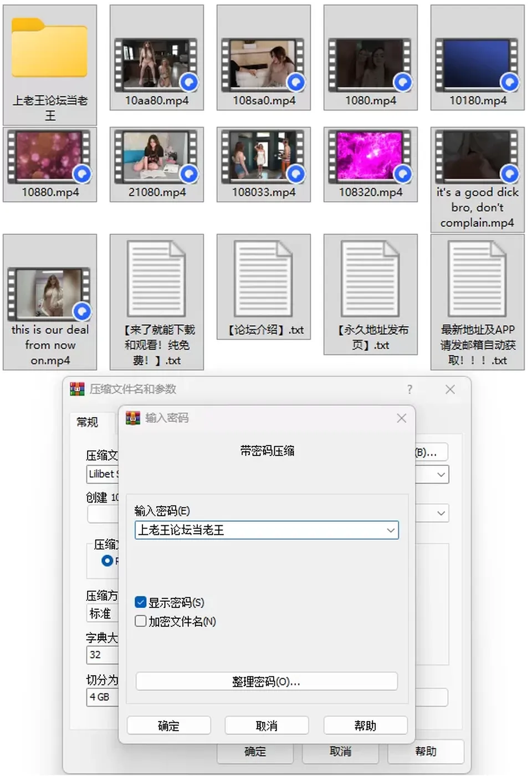Click the archive name field starting with Lilibet

[103, 474]
